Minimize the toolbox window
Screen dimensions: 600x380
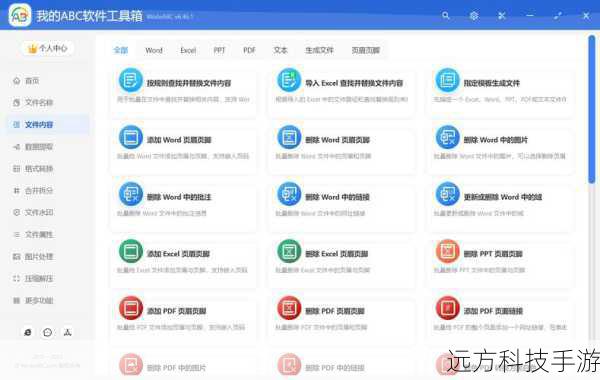tap(530, 16)
